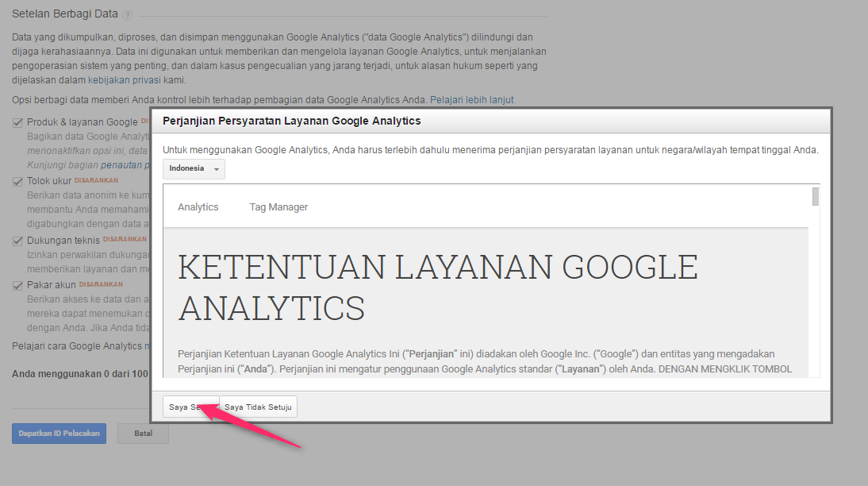
Task: Click the Saya Tidak Setuju button
Action: (x=258, y=407)
